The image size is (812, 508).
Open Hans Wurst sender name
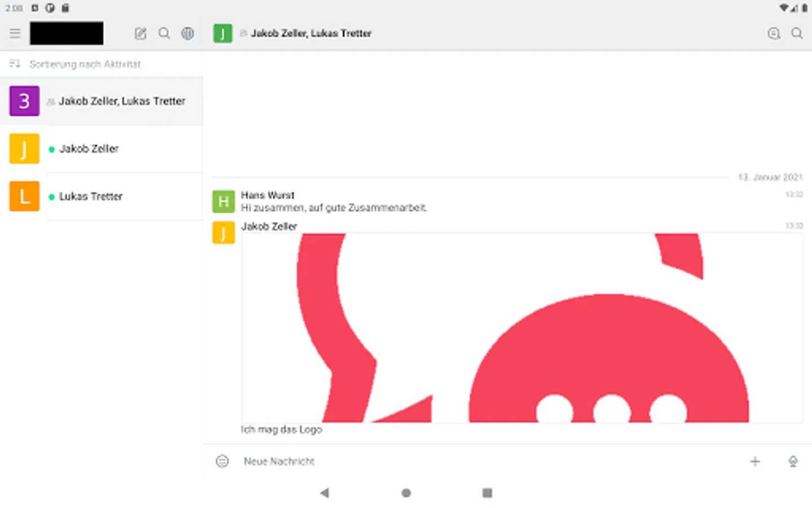268,195
